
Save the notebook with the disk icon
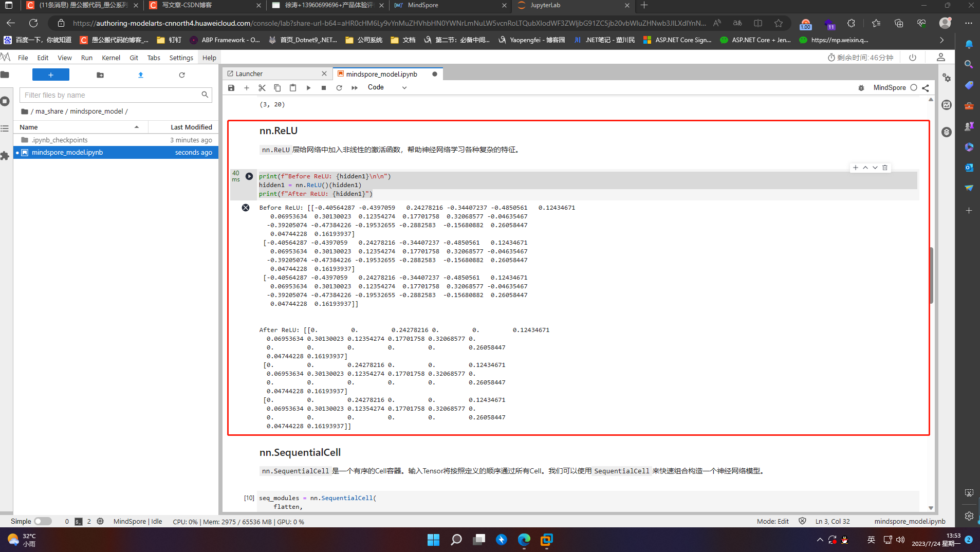[231, 88]
